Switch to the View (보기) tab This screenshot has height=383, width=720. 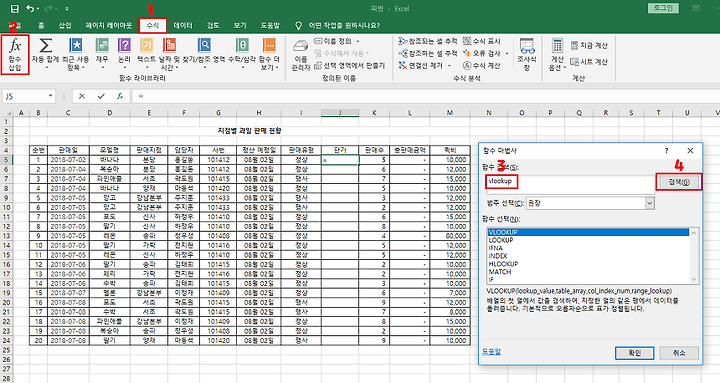[x=240, y=25]
